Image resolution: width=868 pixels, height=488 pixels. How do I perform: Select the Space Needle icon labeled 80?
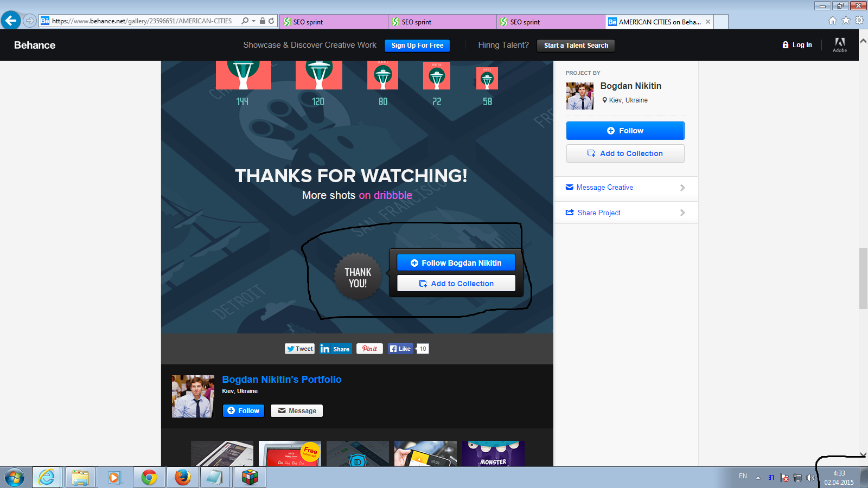click(382, 75)
